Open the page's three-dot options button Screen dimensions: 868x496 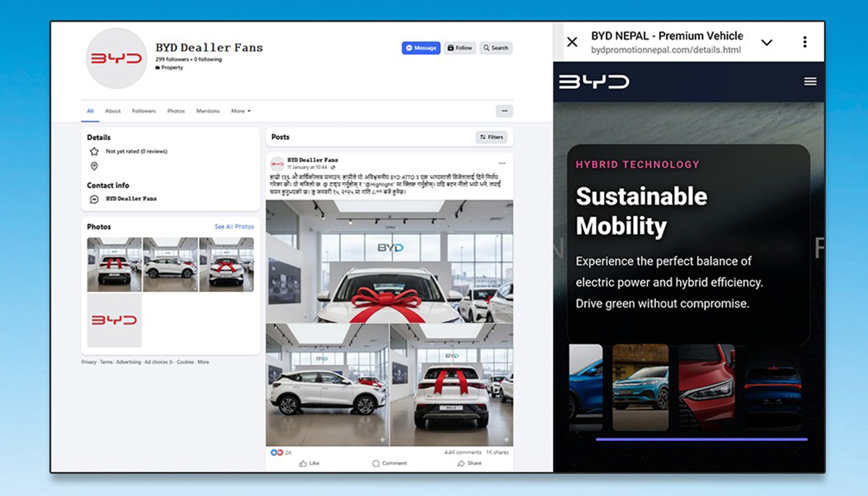coord(504,111)
